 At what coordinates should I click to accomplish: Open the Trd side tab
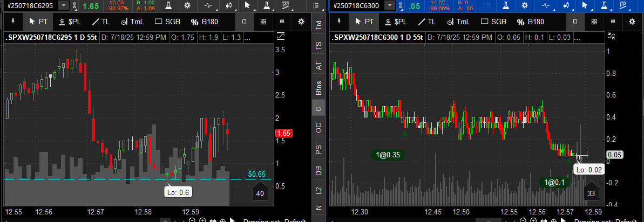318,25
